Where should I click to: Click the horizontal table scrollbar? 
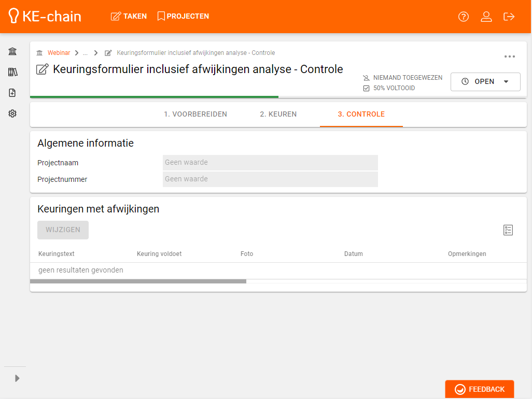click(138, 281)
